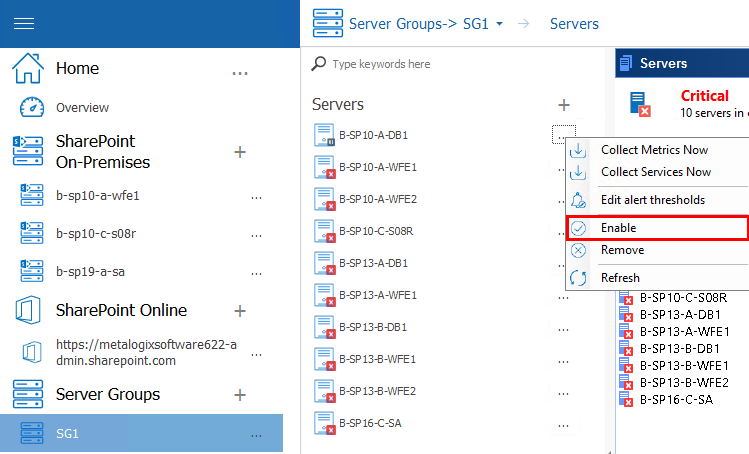Select Edit alert thresholds menu item

(653, 200)
